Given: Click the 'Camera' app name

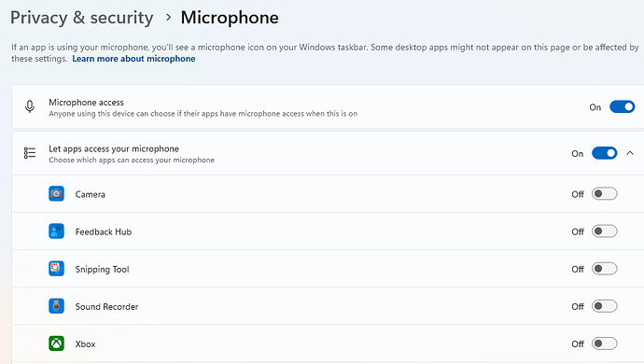Looking at the screenshot, I should coord(90,194).
